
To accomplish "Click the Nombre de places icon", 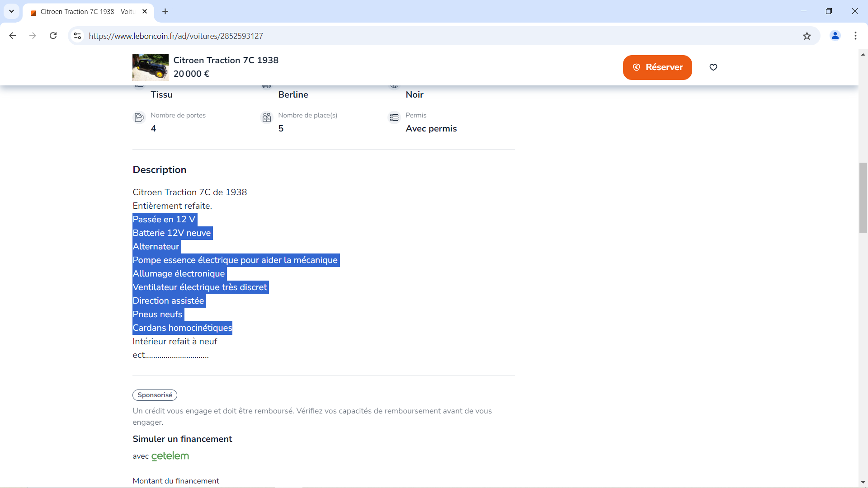I will point(267,117).
